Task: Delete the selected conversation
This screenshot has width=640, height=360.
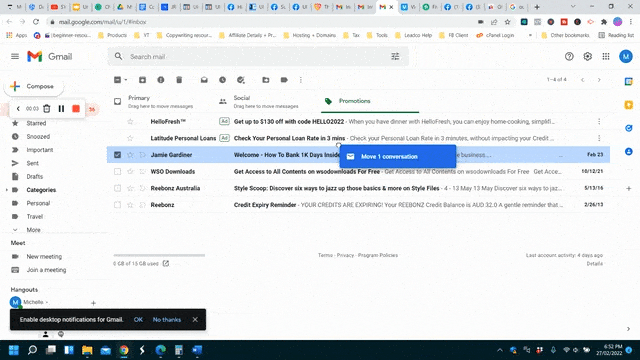Action: click(x=179, y=80)
